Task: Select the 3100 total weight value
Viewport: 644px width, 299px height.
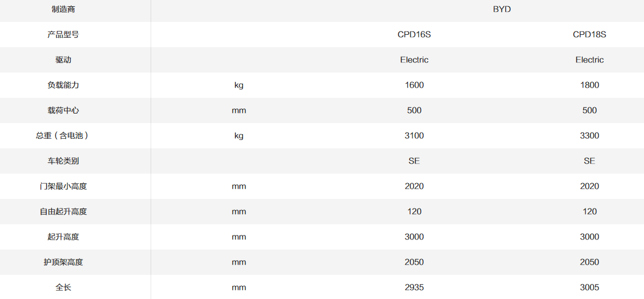Action: point(414,135)
